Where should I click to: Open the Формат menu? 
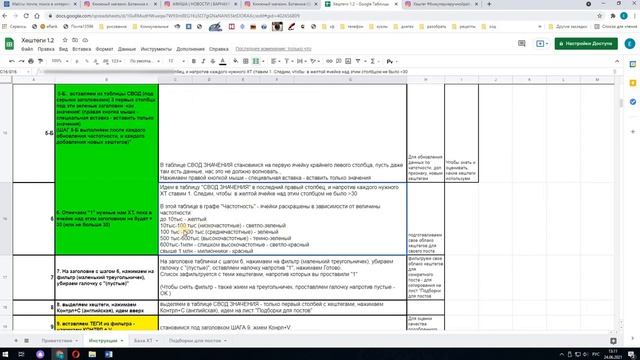point(104,49)
